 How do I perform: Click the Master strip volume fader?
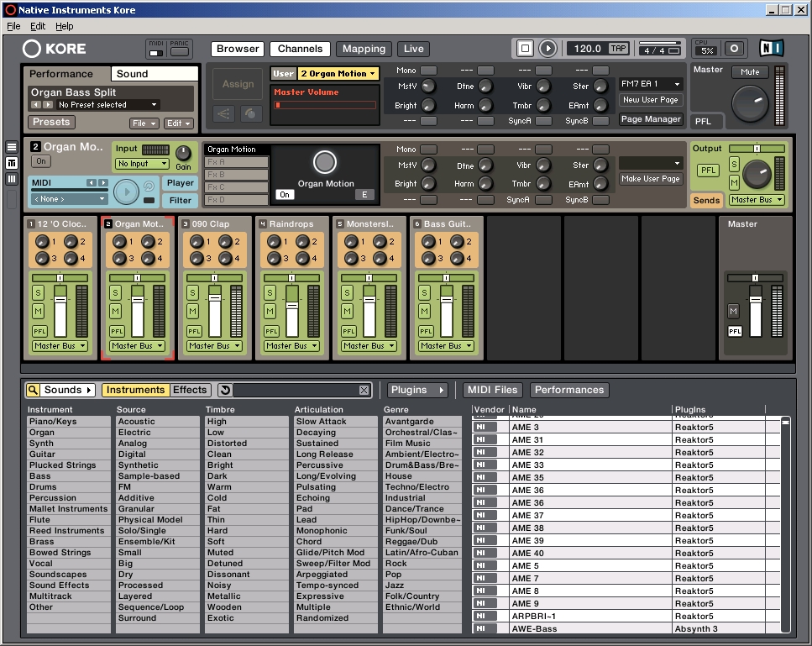coord(756,300)
